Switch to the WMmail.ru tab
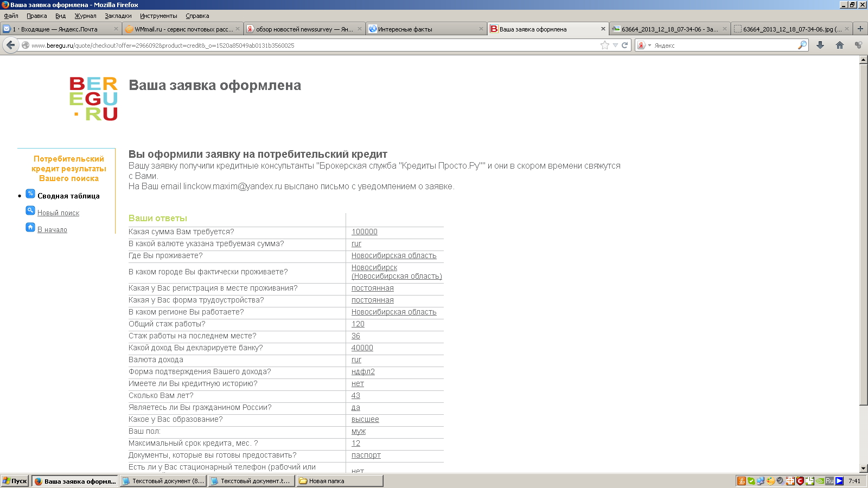Image resolution: width=868 pixels, height=488 pixels. pyautogui.click(x=182, y=29)
